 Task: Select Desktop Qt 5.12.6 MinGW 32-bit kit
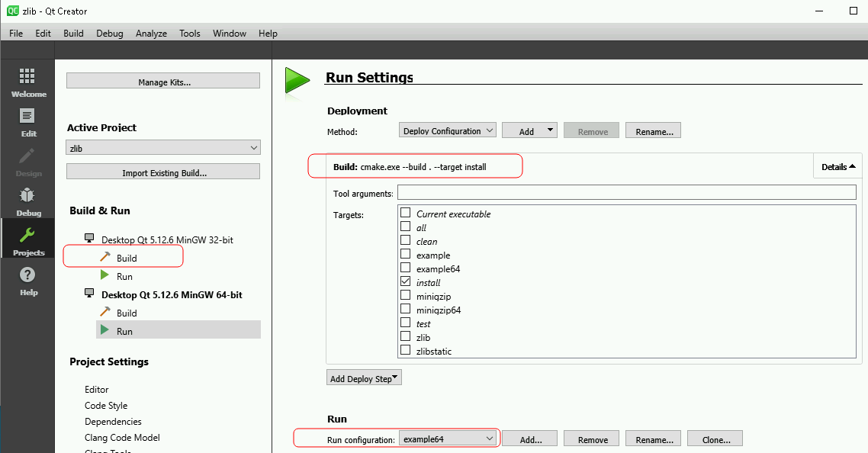pyautogui.click(x=167, y=239)
